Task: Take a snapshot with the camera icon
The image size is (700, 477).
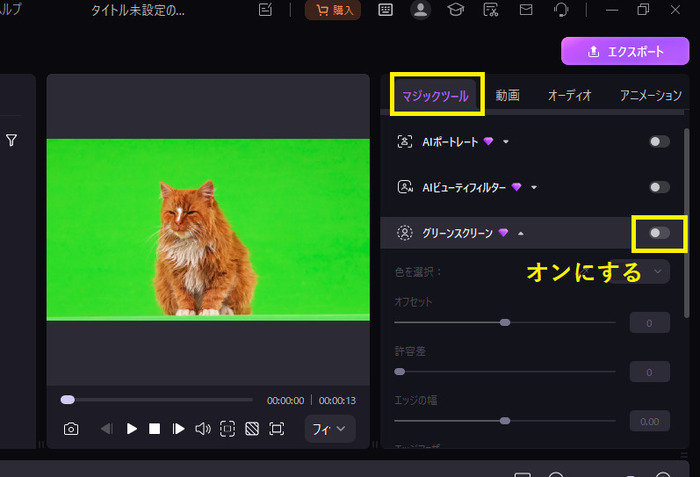Action: (x=71, y=429)
